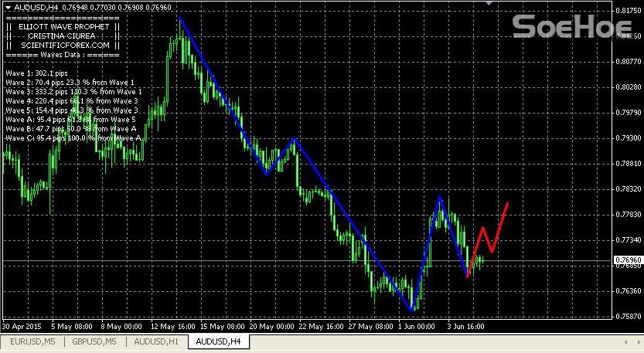Click the '8 May 00:00' time axis label

pos(121,327)
